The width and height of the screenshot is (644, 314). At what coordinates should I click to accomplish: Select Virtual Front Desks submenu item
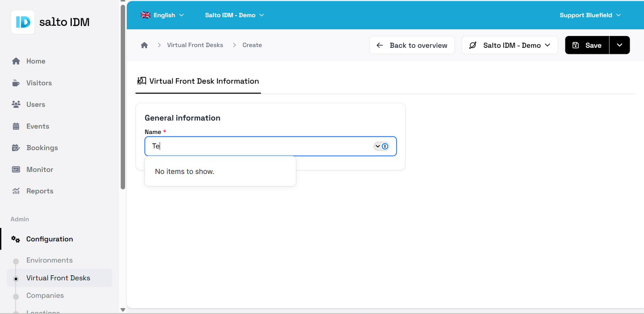pos(58,278)
